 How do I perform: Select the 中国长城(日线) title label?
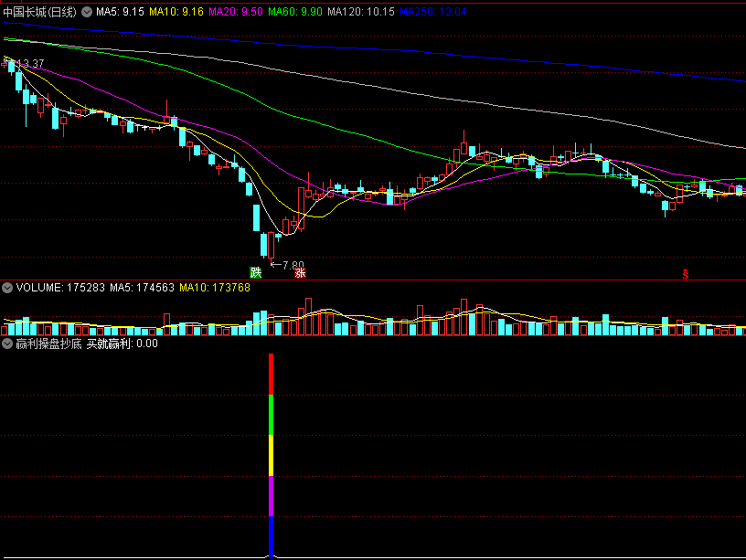tap(39, 12)
